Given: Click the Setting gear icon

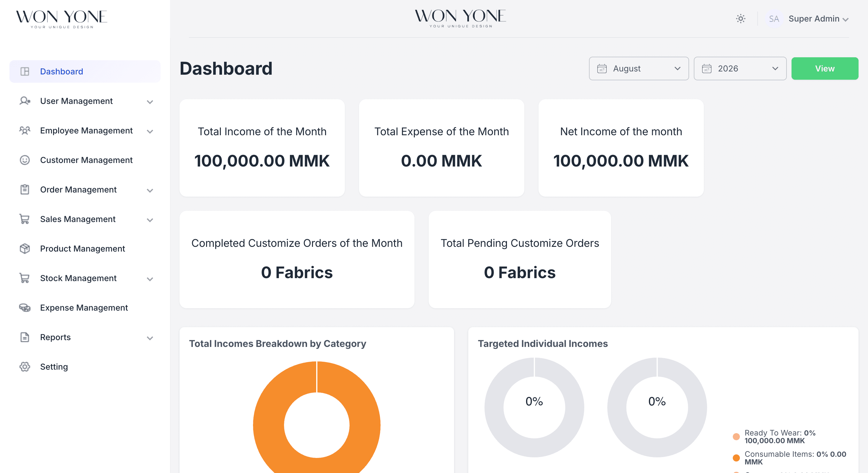Looking at the screenshot, I should tap(25, 366).
